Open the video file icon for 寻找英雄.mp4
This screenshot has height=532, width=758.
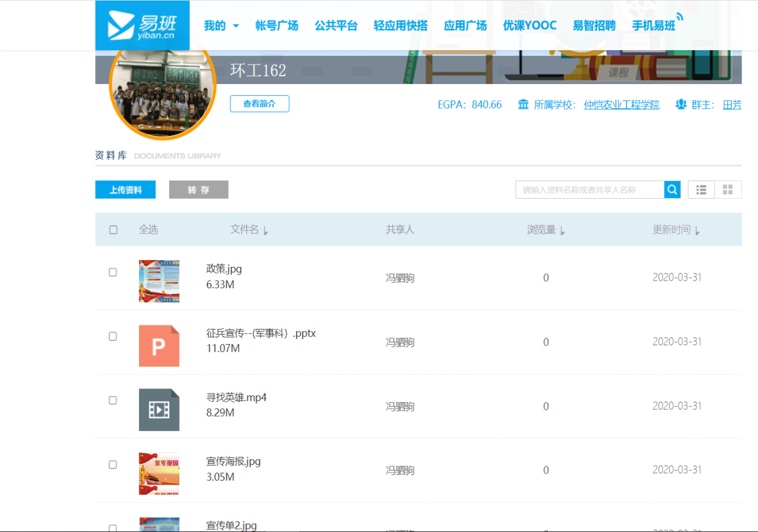pos(159,410)
